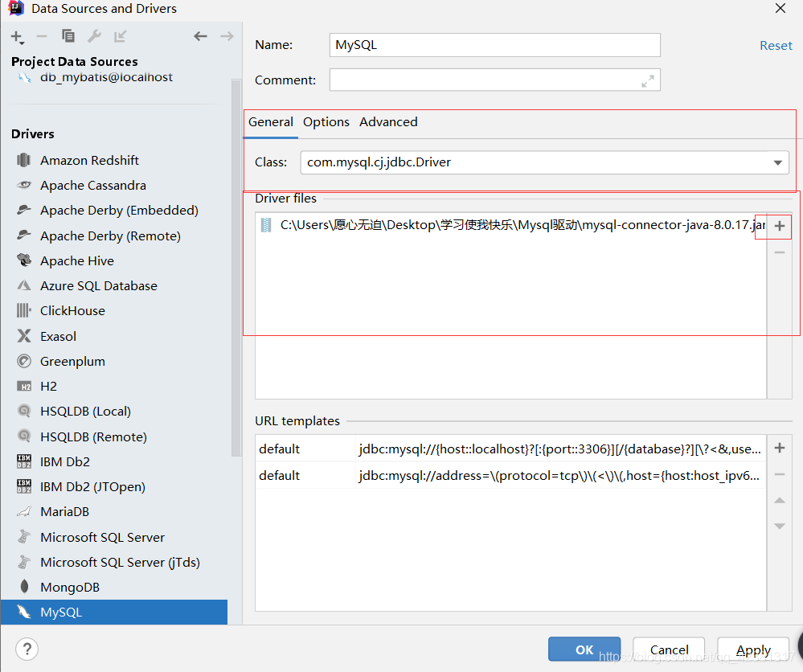
Task: Remove selected item with minus toolbar icon
Action: point(42,36)
